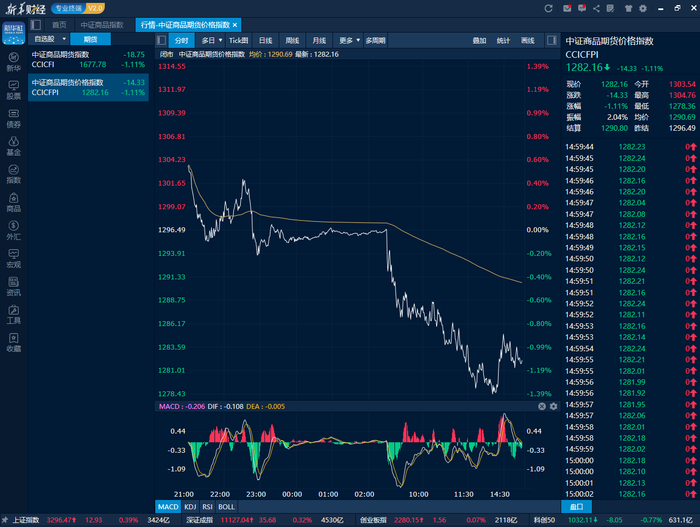700x527 pixels.
Task: Select the BOLL indicator tab
Action: (226, 506)
